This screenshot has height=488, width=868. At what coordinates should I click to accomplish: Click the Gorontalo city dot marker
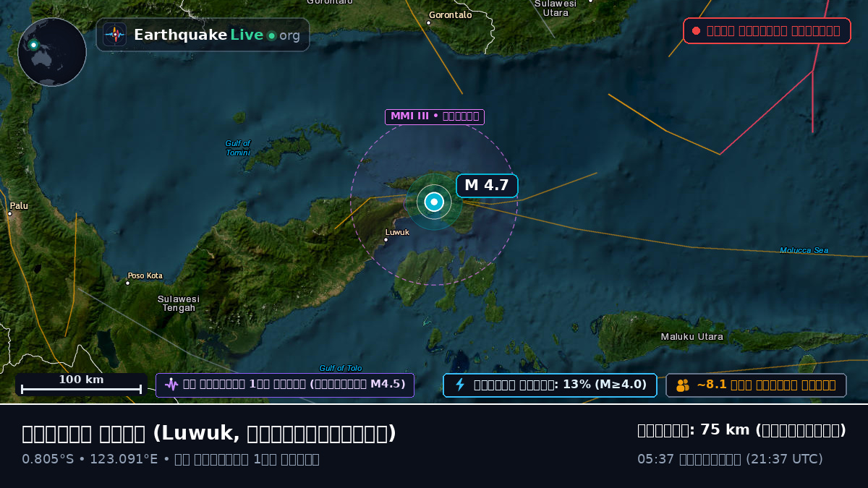tap(428, 22)
